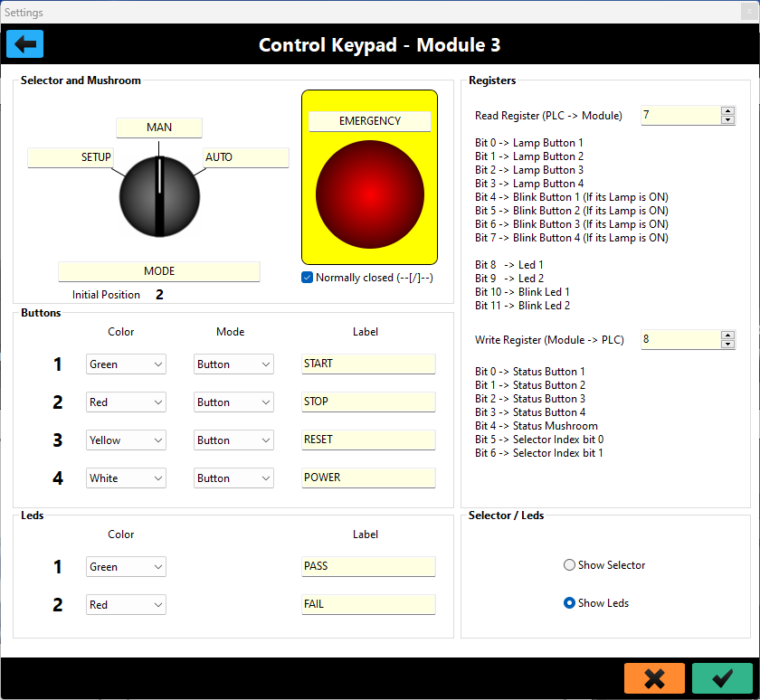Screen dimensions: 760x700
Task: Toggle Normally closed checkbox
Action: pos(307,277)
